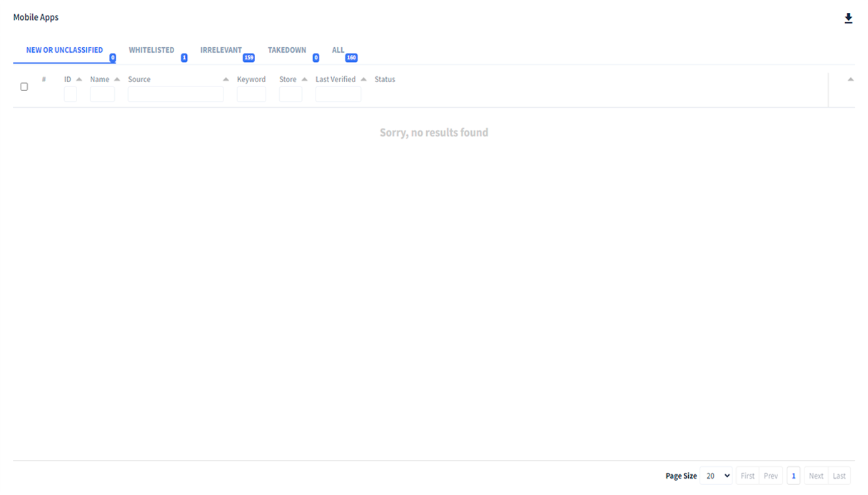
Task: Select the Takedown tab
Action: (x=287, y=51)
